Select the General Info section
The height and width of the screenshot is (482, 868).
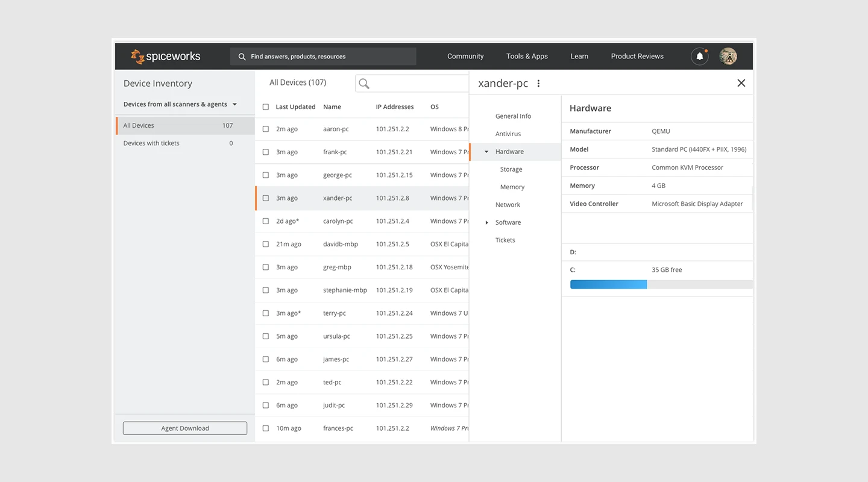tap(514, 116)
